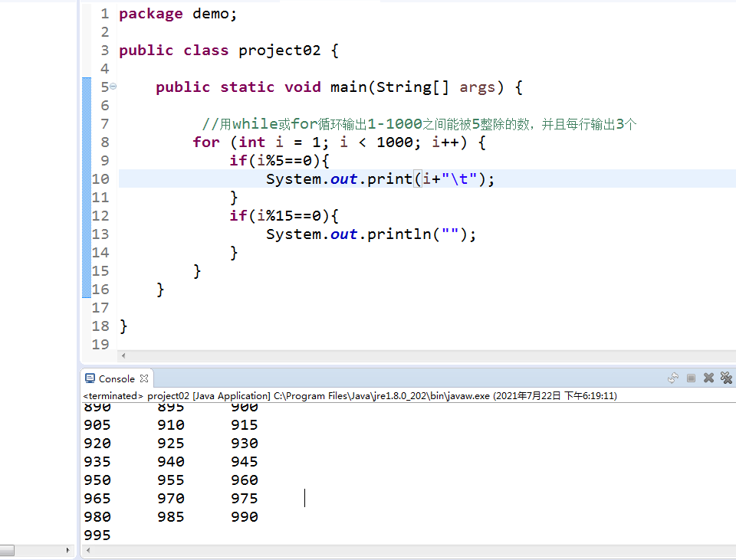Click the bottom-left pane scrollbar right arrow
This screenshot has width=736, height=560.
[x=67, y=549]
